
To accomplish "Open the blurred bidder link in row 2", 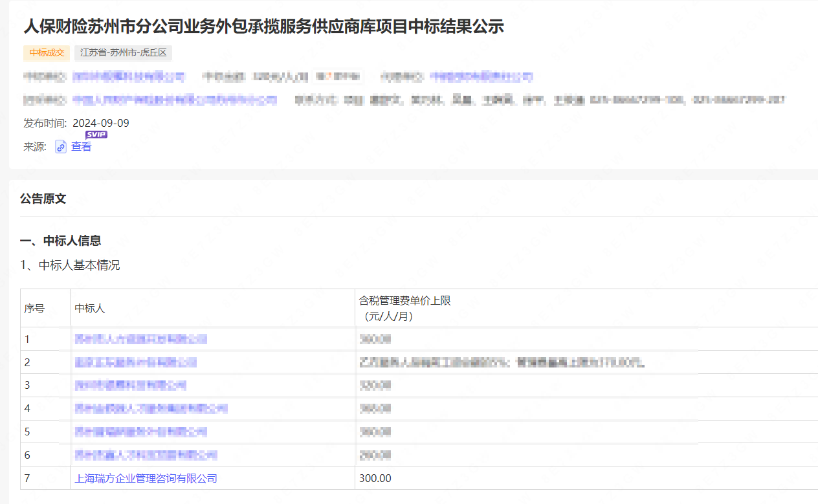I will pos(136,362).
